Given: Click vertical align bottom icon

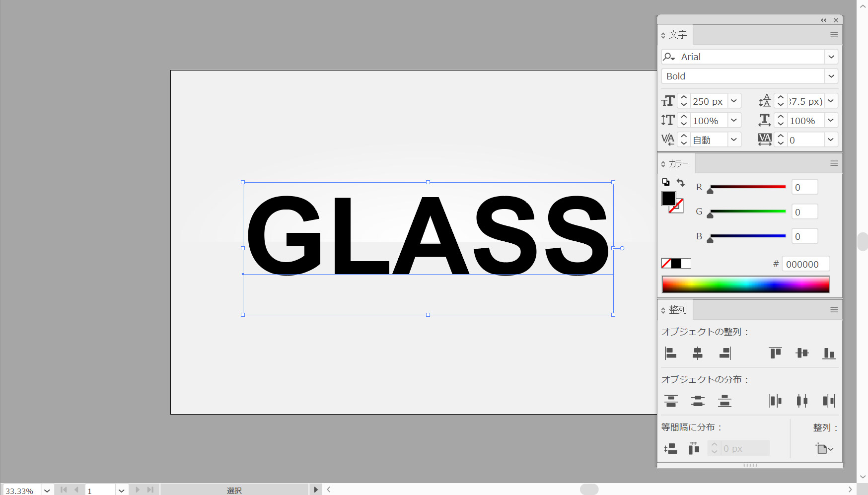Looking at the screenshot, I should (x=829, y=353).
